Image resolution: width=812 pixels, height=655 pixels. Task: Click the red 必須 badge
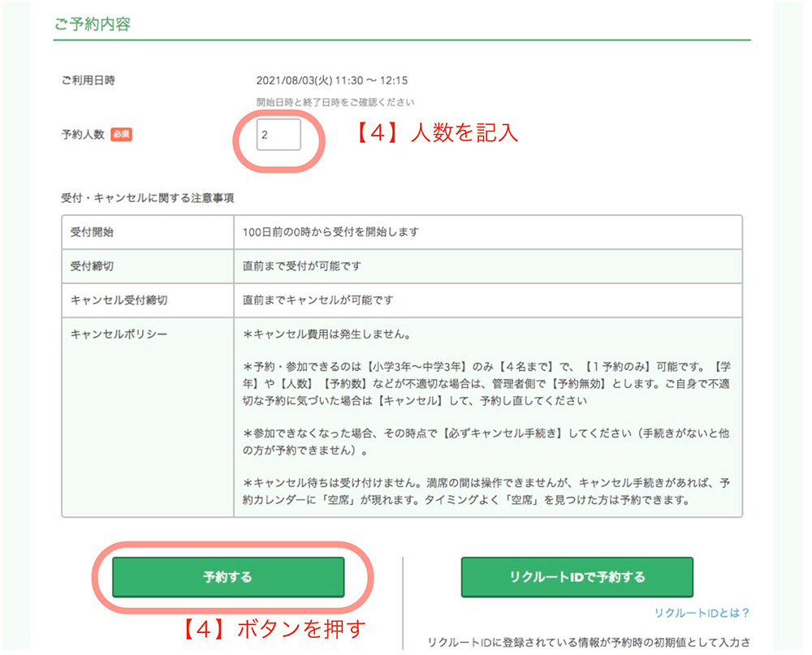121,135
